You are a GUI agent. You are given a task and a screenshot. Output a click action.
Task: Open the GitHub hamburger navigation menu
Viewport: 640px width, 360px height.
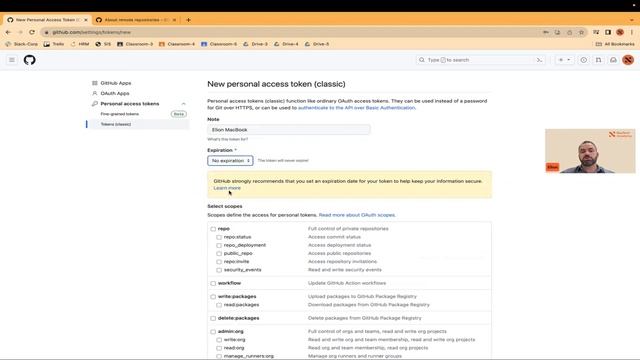click(x=12, y=60)
